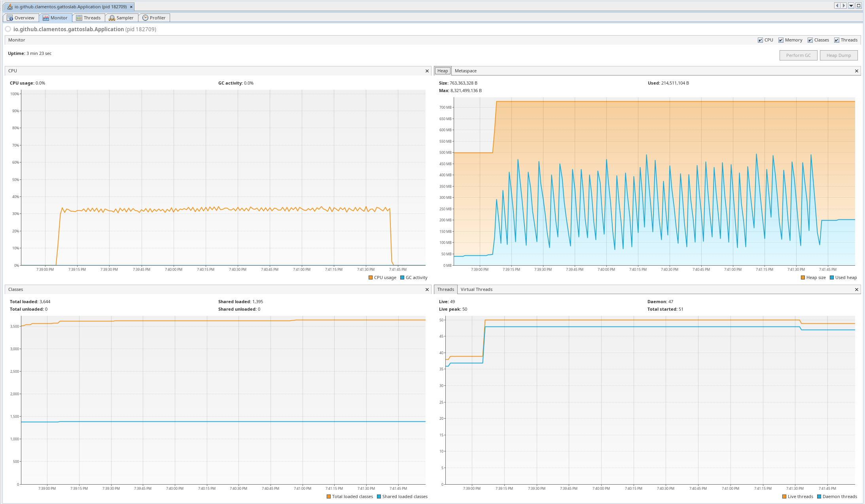This screenshot has height=504, width=865.
Task: Click Total loaded classes legend swatch
Action: coord(329,496)
